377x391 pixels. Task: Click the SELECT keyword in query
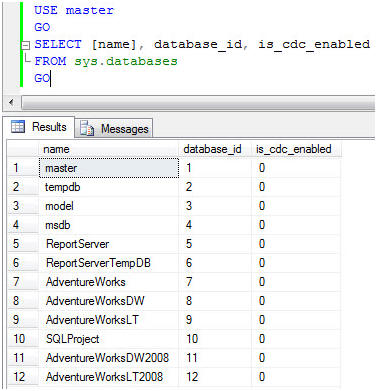[58, 44]
